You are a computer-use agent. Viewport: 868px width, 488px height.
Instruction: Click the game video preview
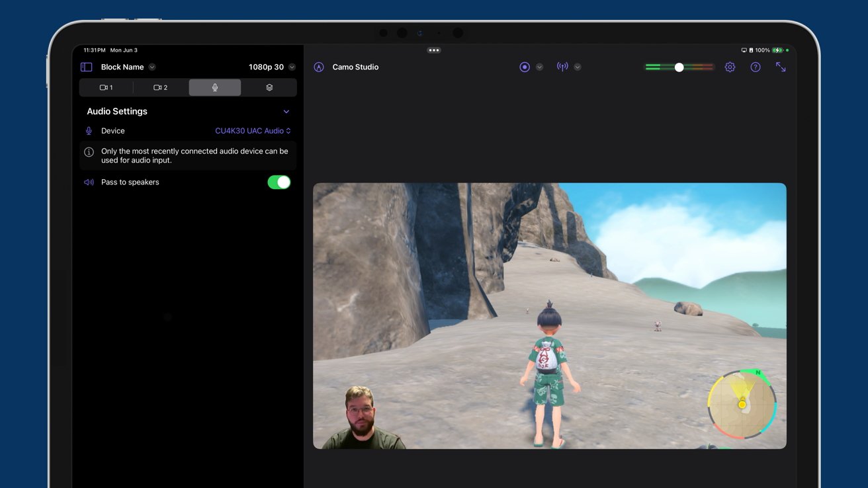click(x=550, y=316)
